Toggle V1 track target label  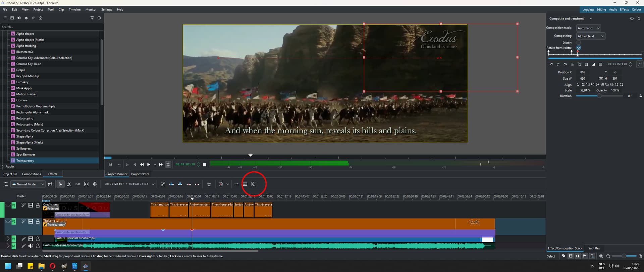14,238
